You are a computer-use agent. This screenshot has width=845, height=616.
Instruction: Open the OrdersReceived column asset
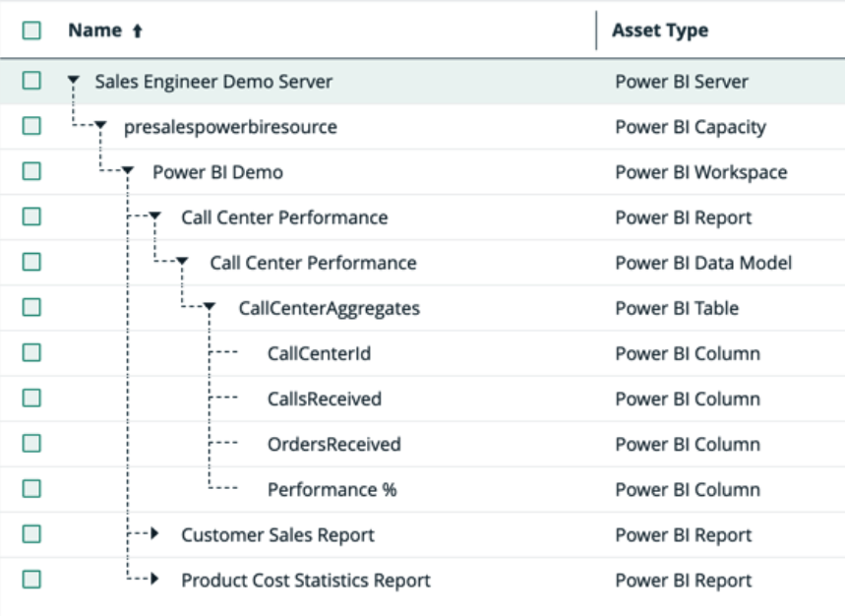click(x=333, y=444)
